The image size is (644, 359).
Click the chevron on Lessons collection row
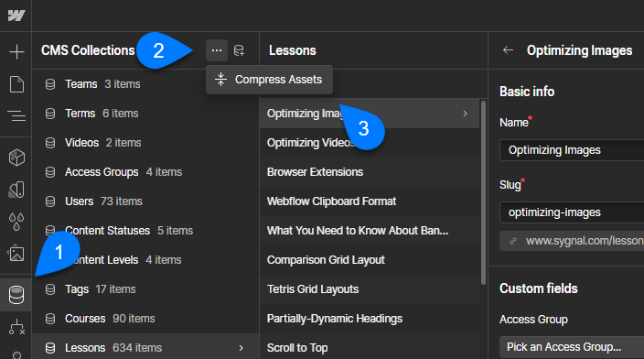(x=241, y=348)
